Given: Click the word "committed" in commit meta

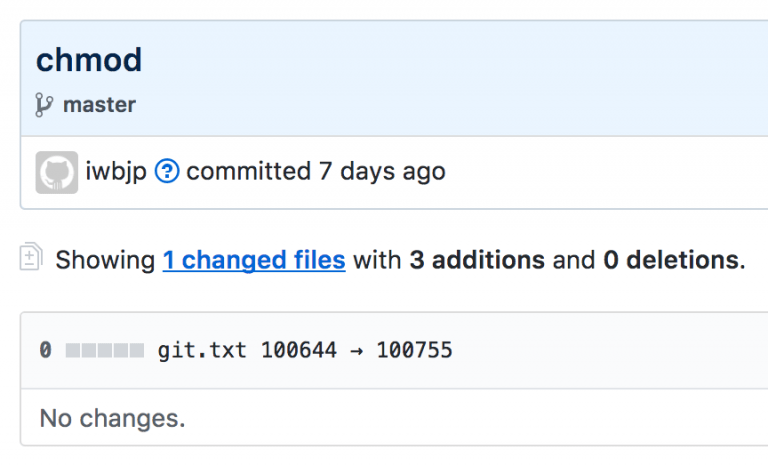Looking at the screenshot, I should click(x=249, y=172).
